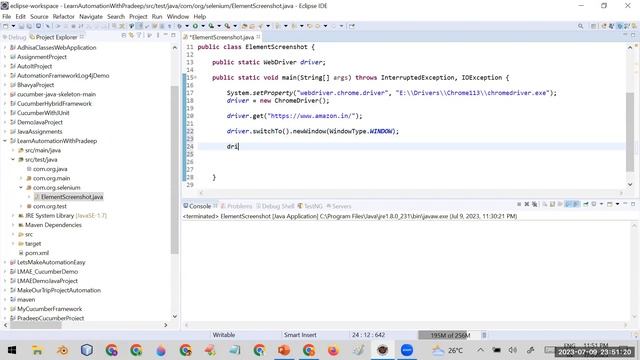Switch to the Problems tab
640x360 pixels.
point(237,206)
